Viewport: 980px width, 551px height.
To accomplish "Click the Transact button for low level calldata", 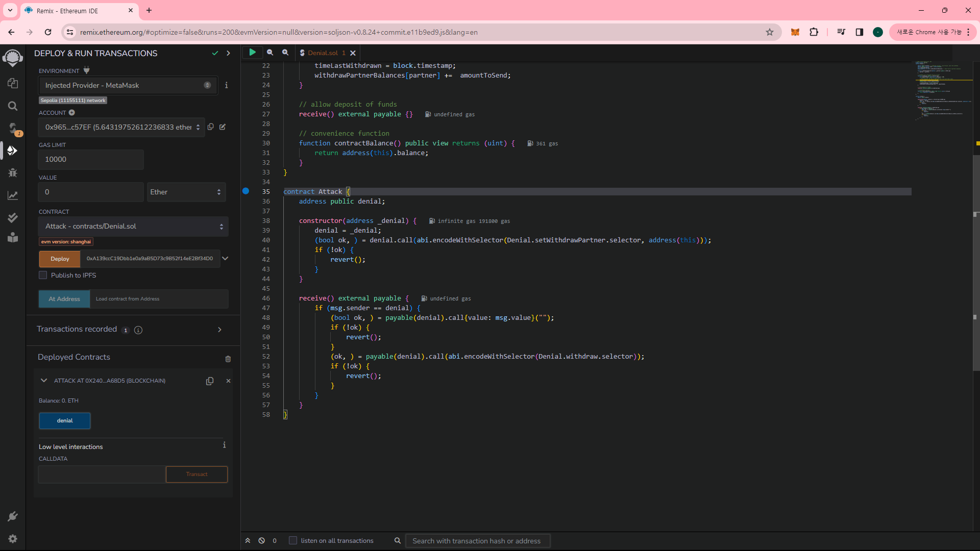I will pyautogui.click(x=197, y=474).
